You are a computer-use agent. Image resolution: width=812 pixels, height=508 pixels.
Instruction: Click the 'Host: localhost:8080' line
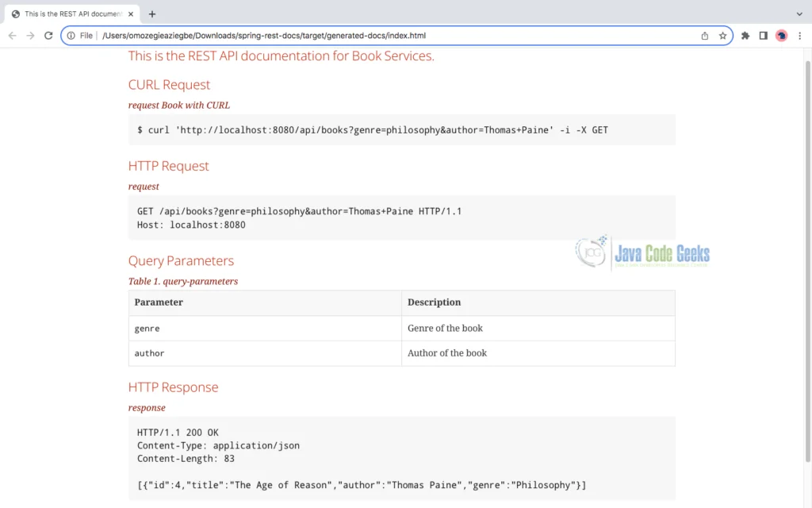pyautogui.click(x=191, y=225)
